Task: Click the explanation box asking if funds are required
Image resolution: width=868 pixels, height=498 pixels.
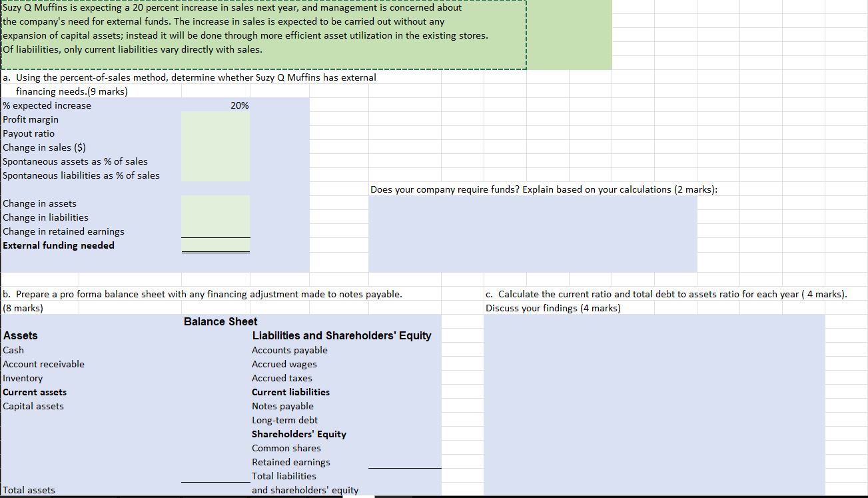Action: (533, 233)
